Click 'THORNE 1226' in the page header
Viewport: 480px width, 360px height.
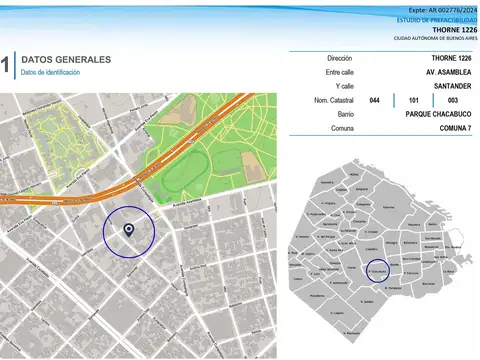(455, 30)
